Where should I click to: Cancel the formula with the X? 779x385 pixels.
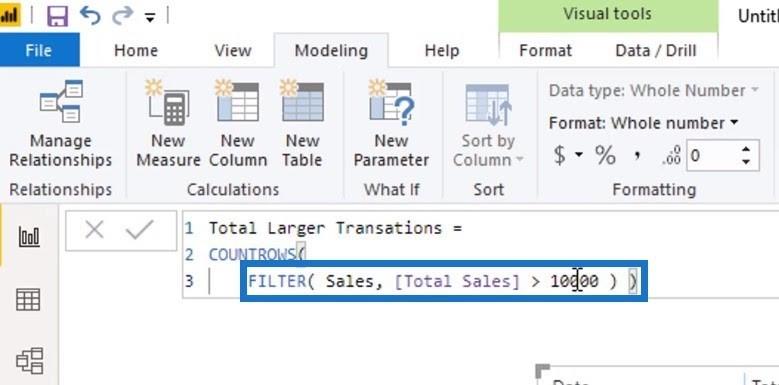[94, 230]
